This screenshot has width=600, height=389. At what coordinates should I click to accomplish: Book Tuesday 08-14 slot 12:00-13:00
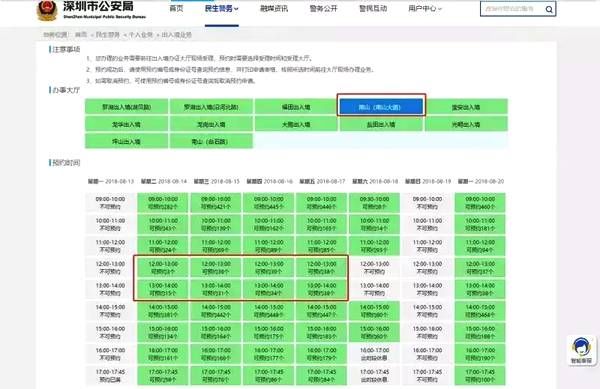point(163,267)
